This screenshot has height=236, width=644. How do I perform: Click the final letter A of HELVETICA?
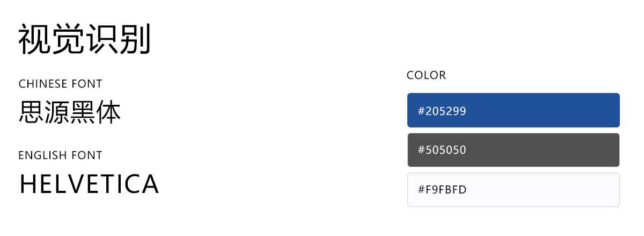pos(150,184)
